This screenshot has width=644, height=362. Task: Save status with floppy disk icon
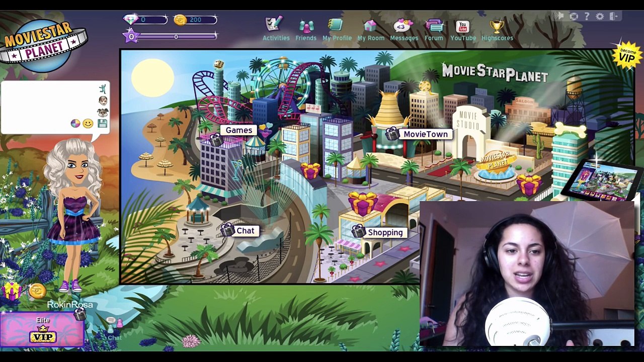pos(103,124)
